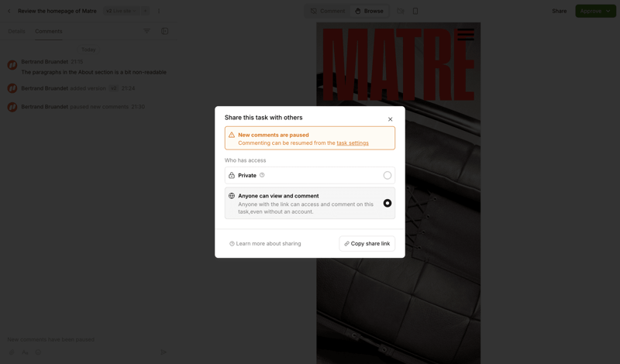Image resolution: width=620 pixels, height=364 pixels.
Task: Open the three-dot task options menu
Action: point(159,11)
